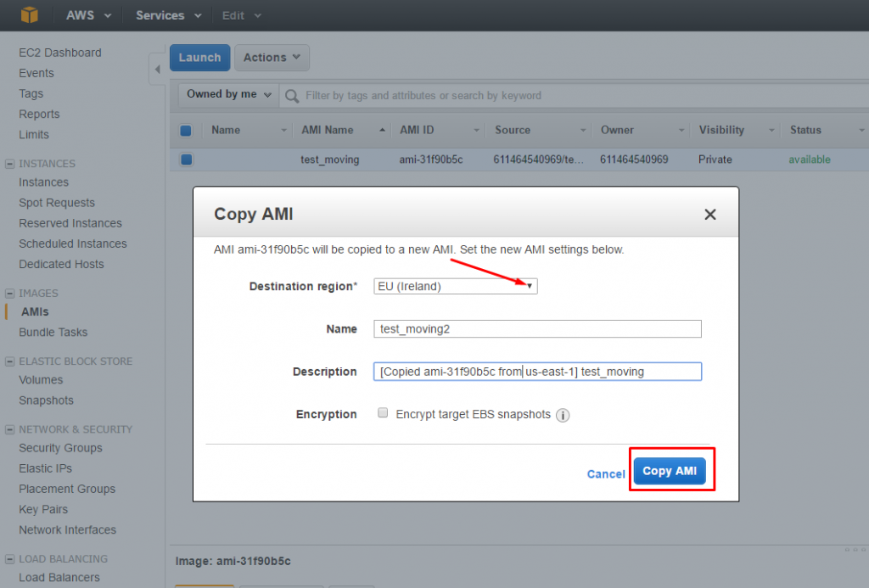
Task: Open the Services menu
Action: click(169, 15)
